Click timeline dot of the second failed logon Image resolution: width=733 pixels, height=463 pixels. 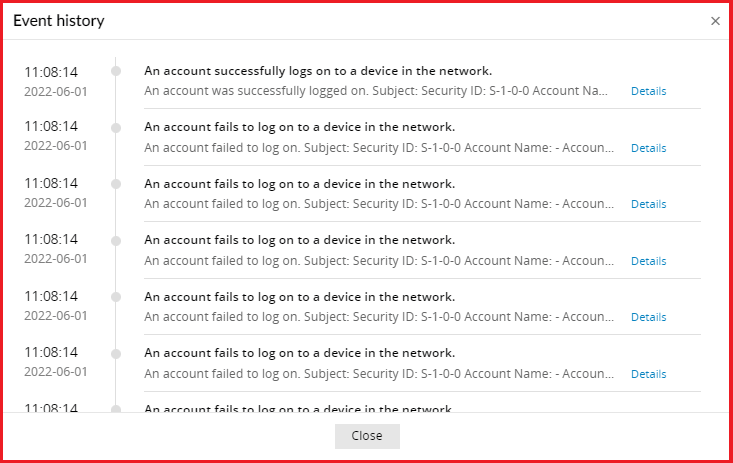[117, 184]
